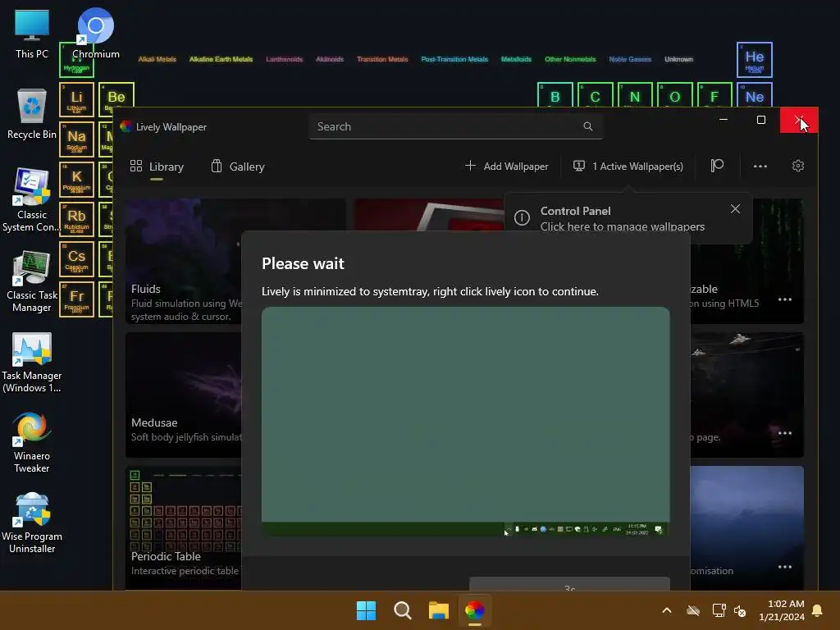840x630 pixels.
Task: Open options for the HTML5 wallpaper card
Action: point(785,299)
